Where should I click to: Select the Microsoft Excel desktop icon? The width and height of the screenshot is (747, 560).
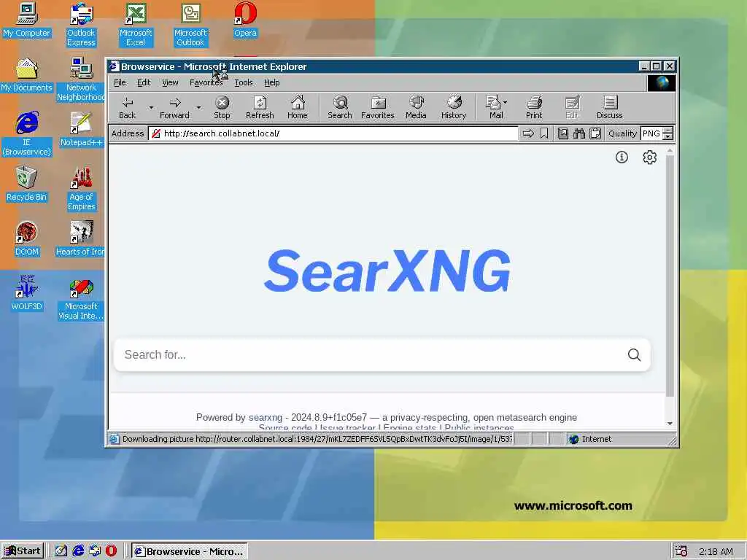pos(136,25)
